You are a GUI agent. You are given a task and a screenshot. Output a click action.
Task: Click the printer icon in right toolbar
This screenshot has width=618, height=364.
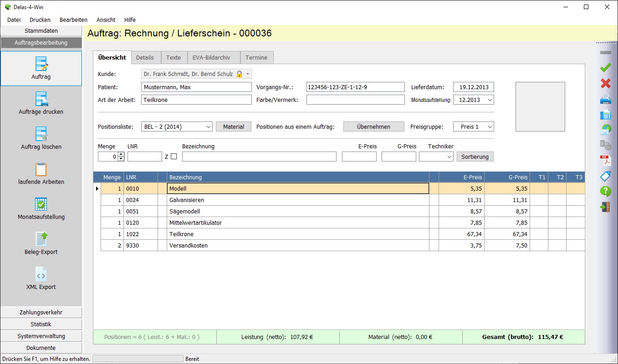[605, 99]
